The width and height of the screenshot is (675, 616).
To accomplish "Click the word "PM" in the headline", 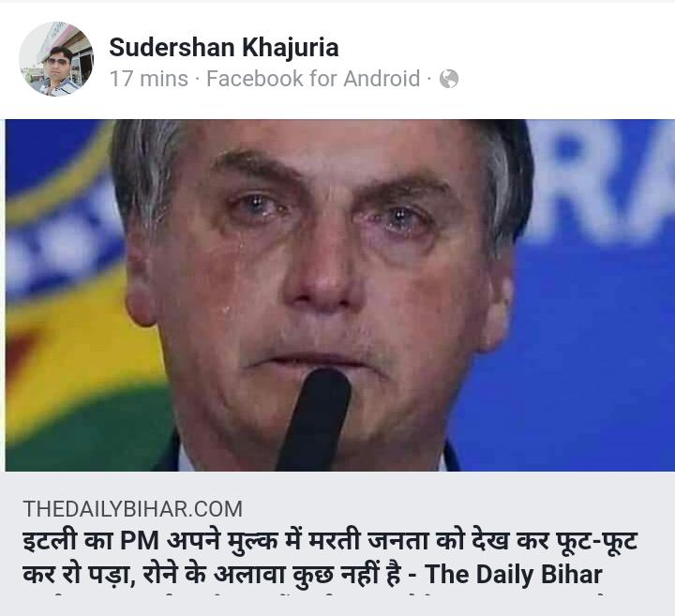I will 140,541.
